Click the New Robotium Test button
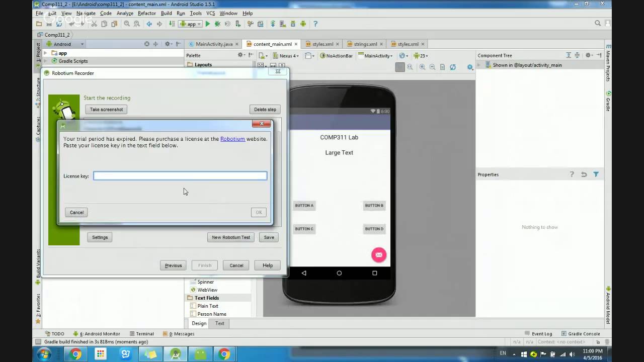This screenshot has width=644, height=362. pyautogui.click(x=231, y=237)
